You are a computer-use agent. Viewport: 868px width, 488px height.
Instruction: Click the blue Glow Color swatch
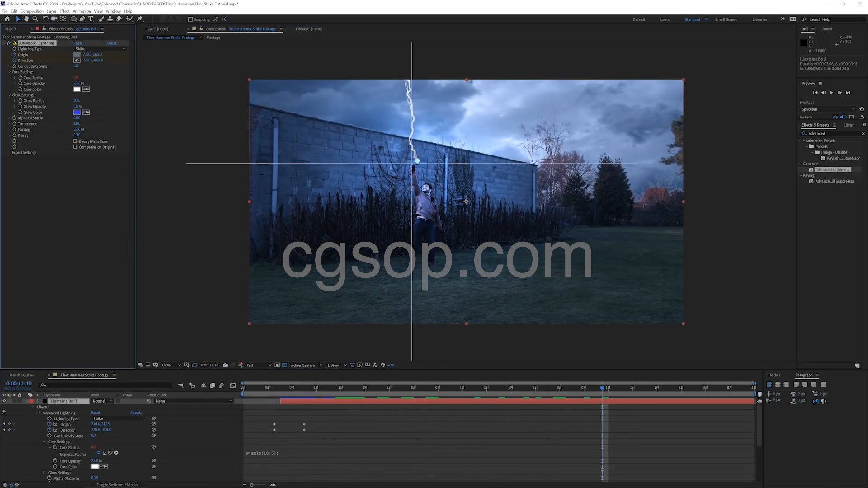(77, 112)
